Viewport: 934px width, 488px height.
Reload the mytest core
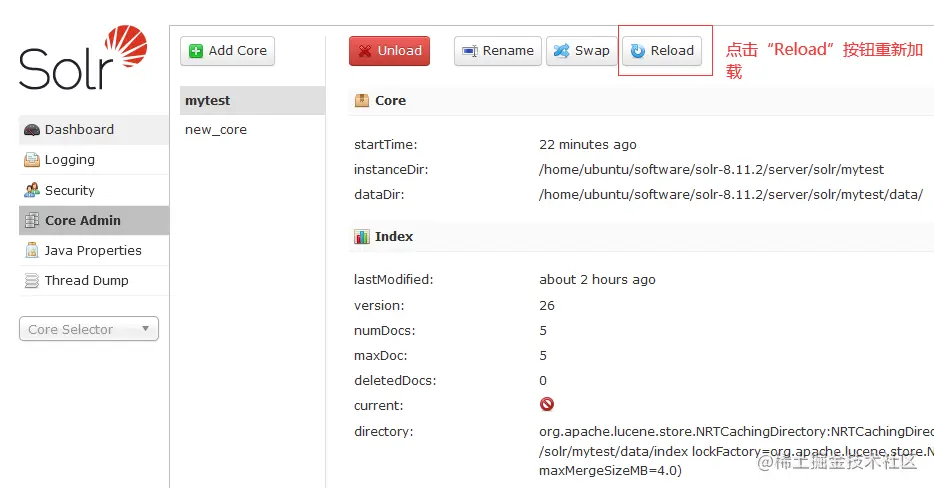tap(662, 51)
